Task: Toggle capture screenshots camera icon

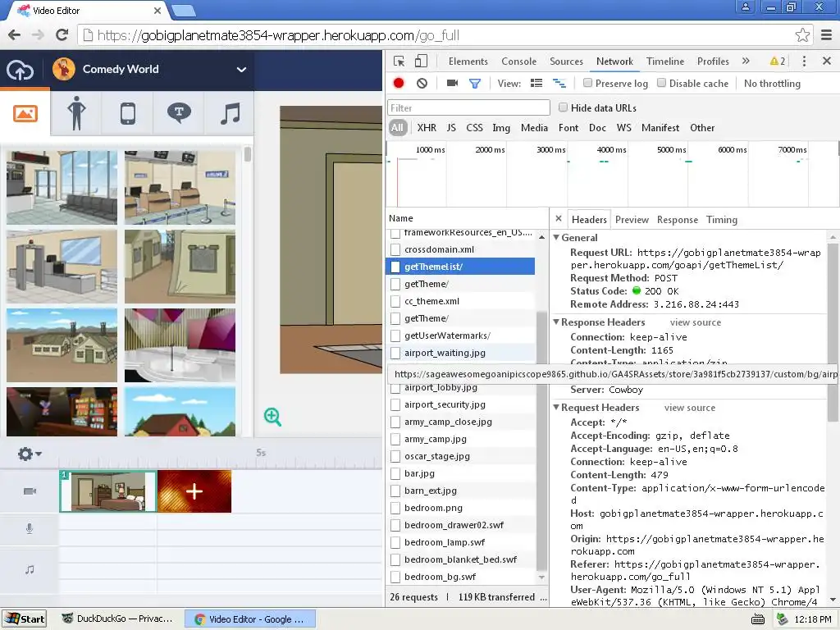Action: 452,83
